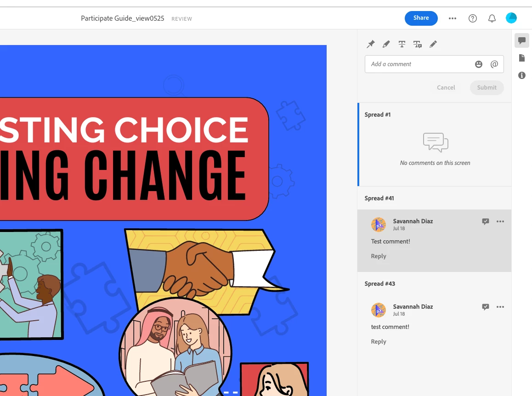
Task: Insert an emoji in the comment
Action: (x=478, y=64)
